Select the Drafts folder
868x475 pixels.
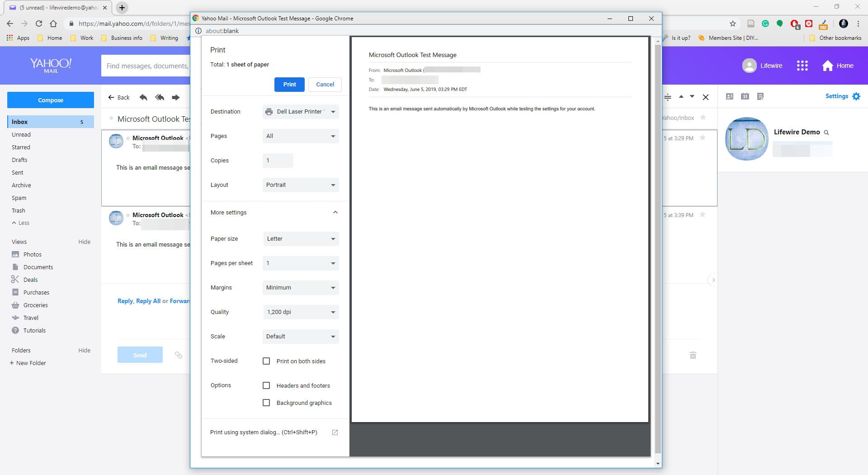pyautogui.click(x=19, y=160)
